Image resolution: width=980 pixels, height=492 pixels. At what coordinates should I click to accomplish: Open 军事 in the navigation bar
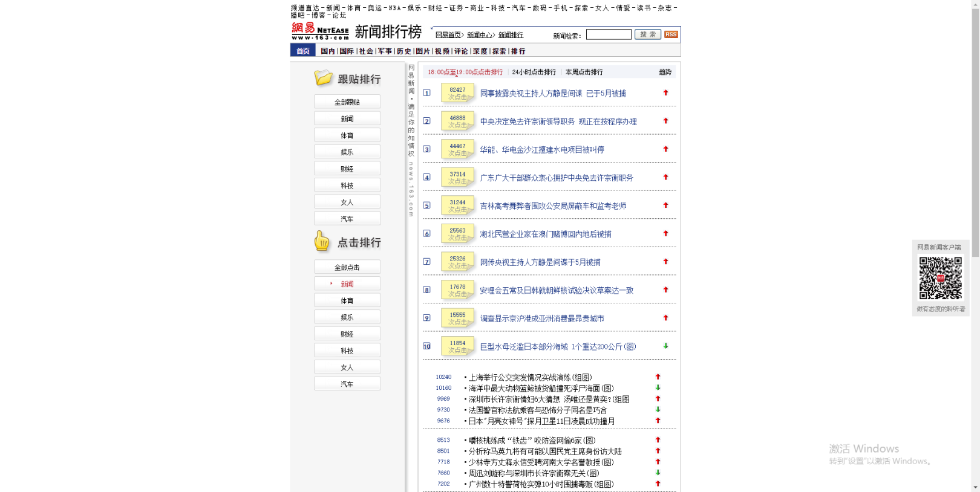click(x=385, y=51)
